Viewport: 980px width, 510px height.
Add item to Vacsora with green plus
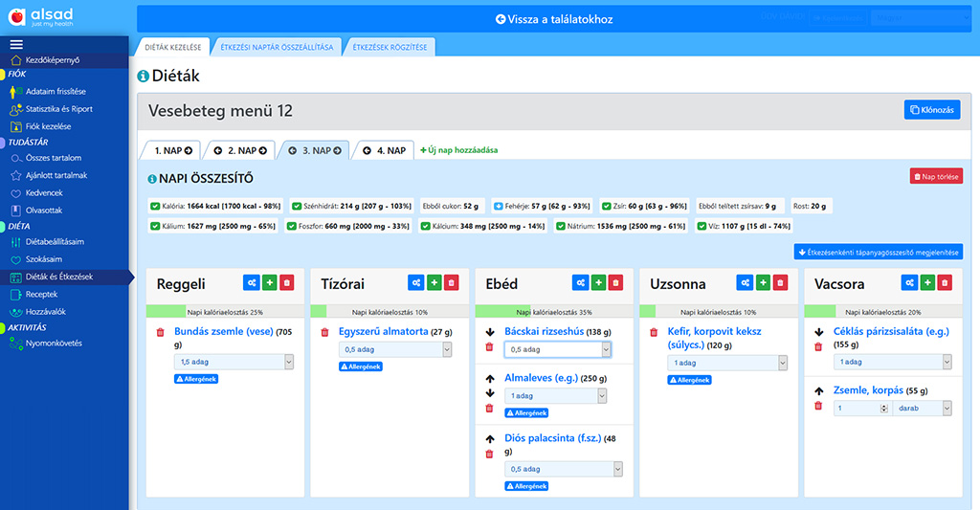[x=927, y=283]
